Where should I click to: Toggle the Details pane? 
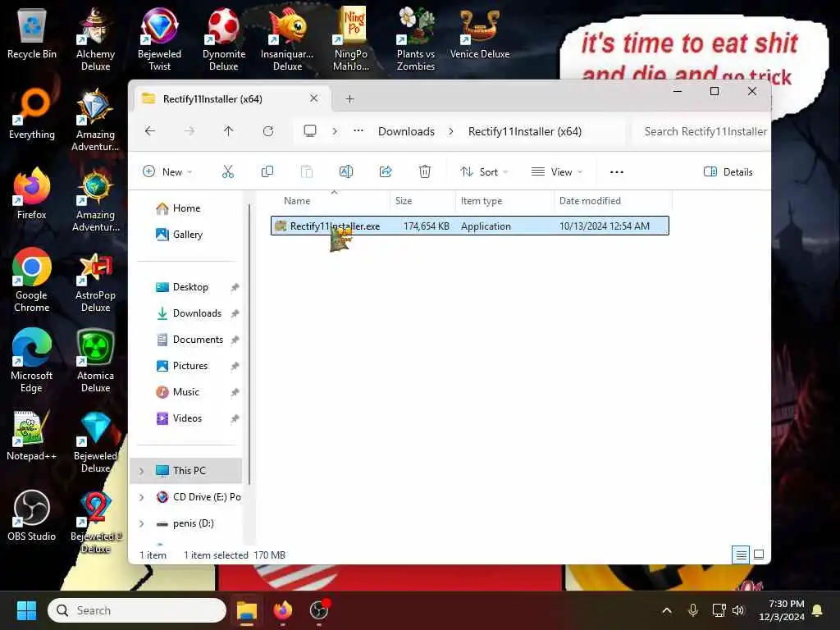[728, 171]
